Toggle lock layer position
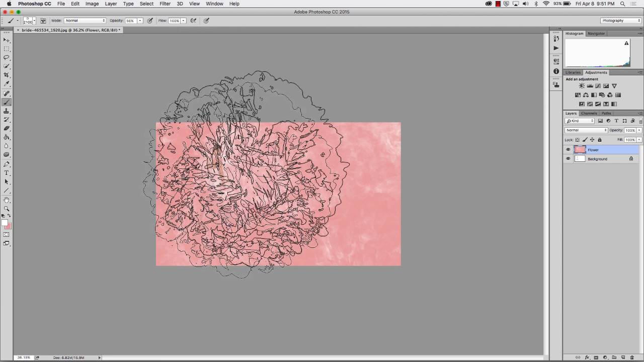 tap(592, 140)
